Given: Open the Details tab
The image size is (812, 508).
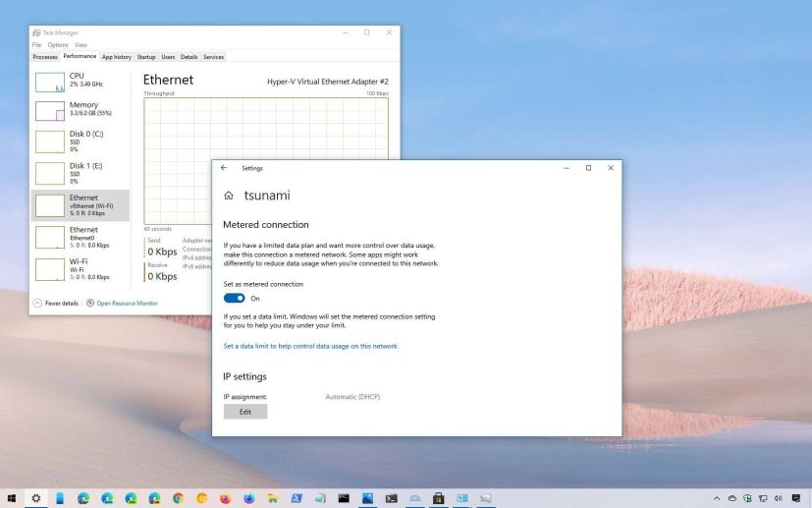Looking at the screenshot, I should tap(189, 57).
